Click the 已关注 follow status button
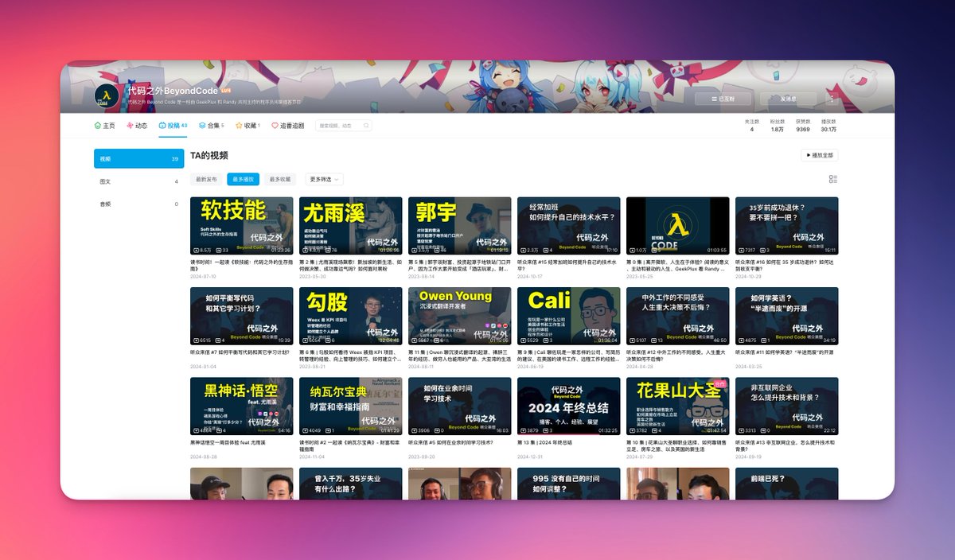This screenshot has width=955, height=560. [723, 99]
